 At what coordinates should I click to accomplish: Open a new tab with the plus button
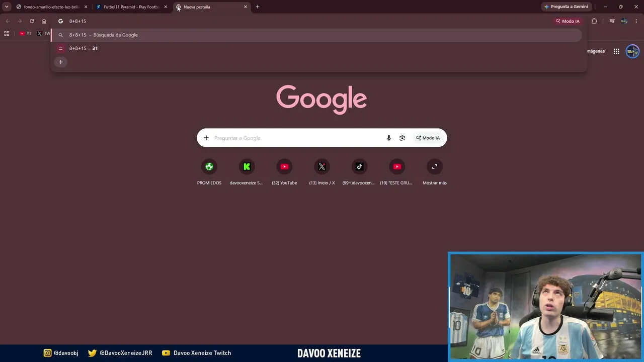click(258, 7)
